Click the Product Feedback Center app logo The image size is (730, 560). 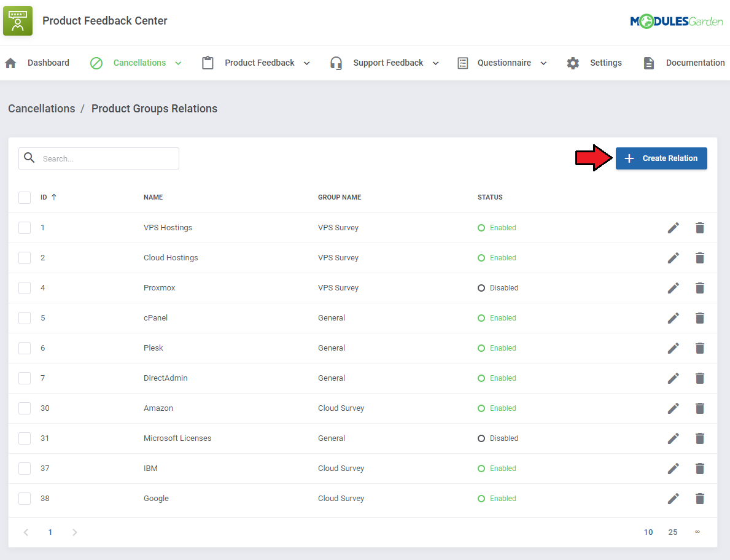click(x=18, y=21)
